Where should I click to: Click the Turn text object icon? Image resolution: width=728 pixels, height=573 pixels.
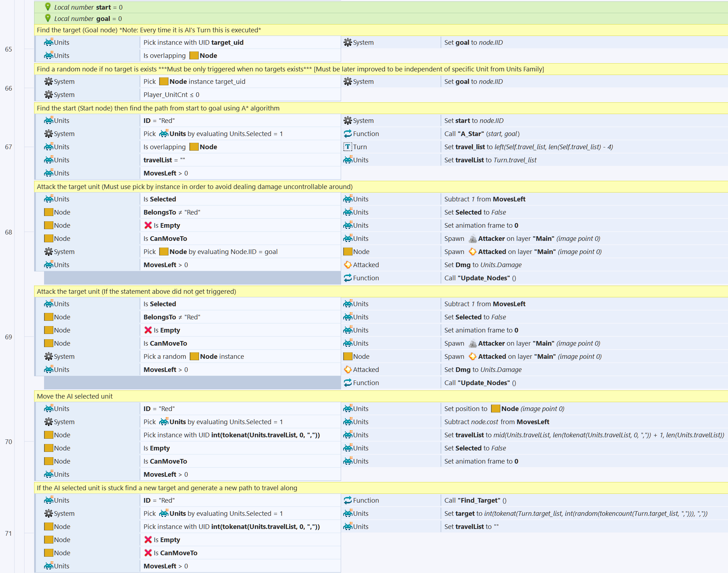coord(347,147)
